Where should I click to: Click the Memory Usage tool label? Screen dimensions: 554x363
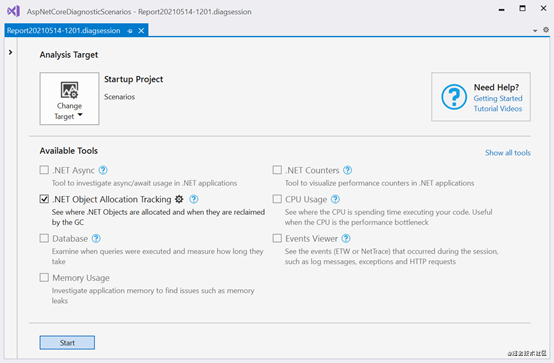(x=81, y=278)
